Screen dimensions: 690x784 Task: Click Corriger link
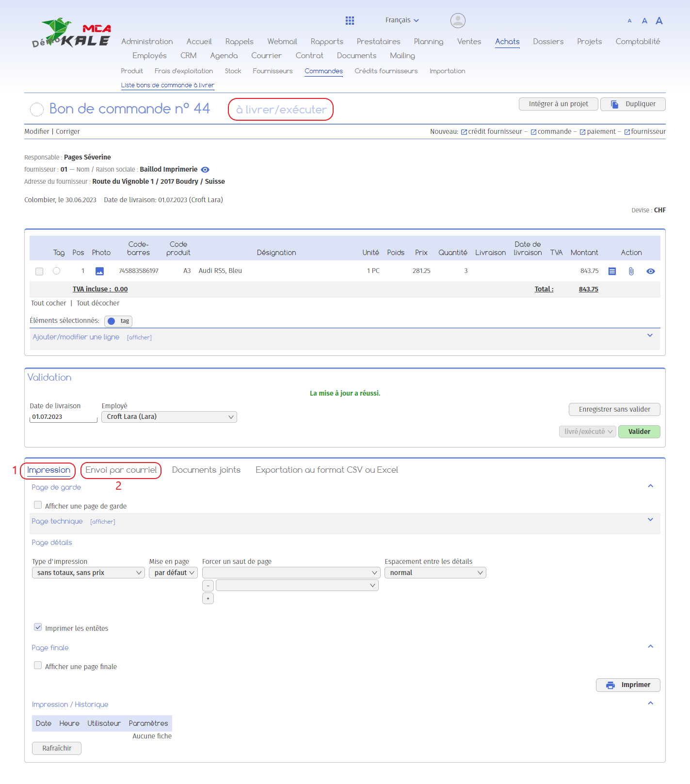point(68,132)
